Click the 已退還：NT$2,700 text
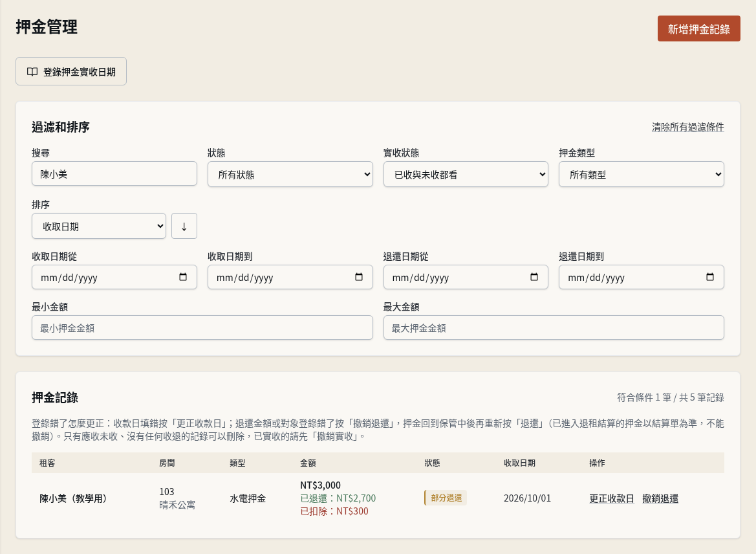 [x=338, y=498]
